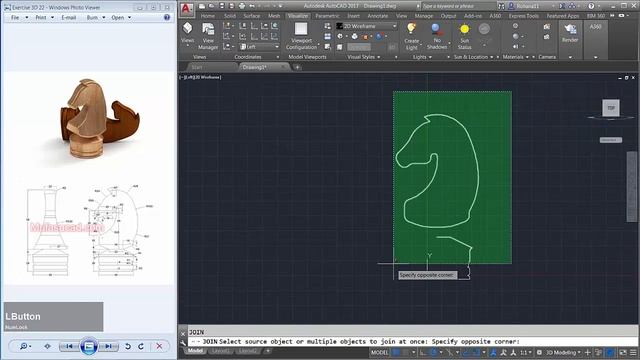
Task: Switch to the Mesh ribbon tab
Action: [274, 16]
